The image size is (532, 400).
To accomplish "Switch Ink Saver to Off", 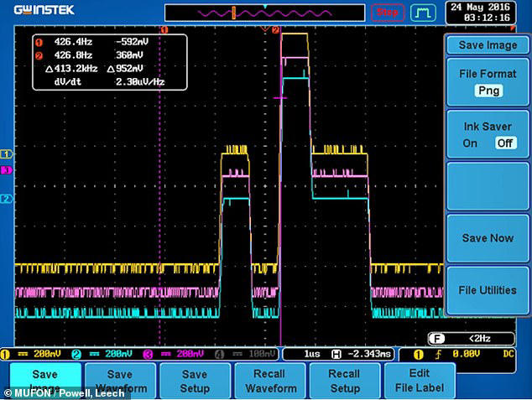I will [x=505, y=143].
